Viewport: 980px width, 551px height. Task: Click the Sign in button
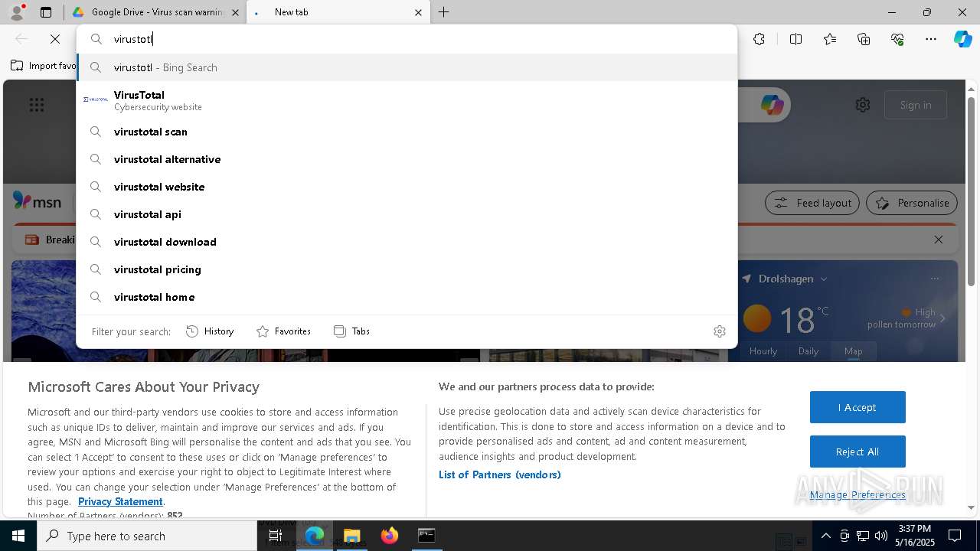pos(916,105)
